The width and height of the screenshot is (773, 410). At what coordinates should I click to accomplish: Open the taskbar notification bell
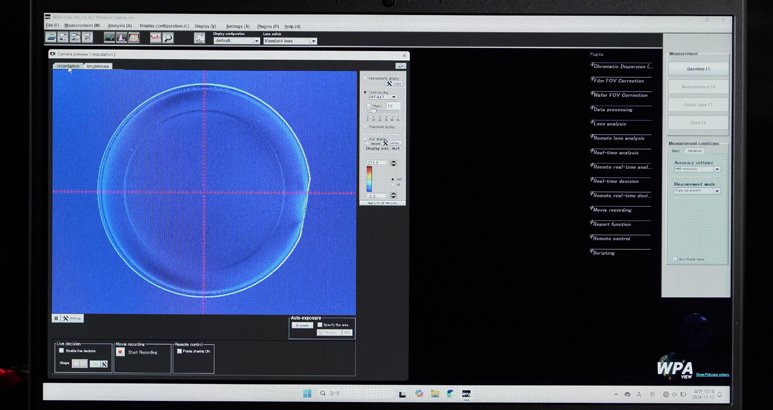[x=720, y=395]
